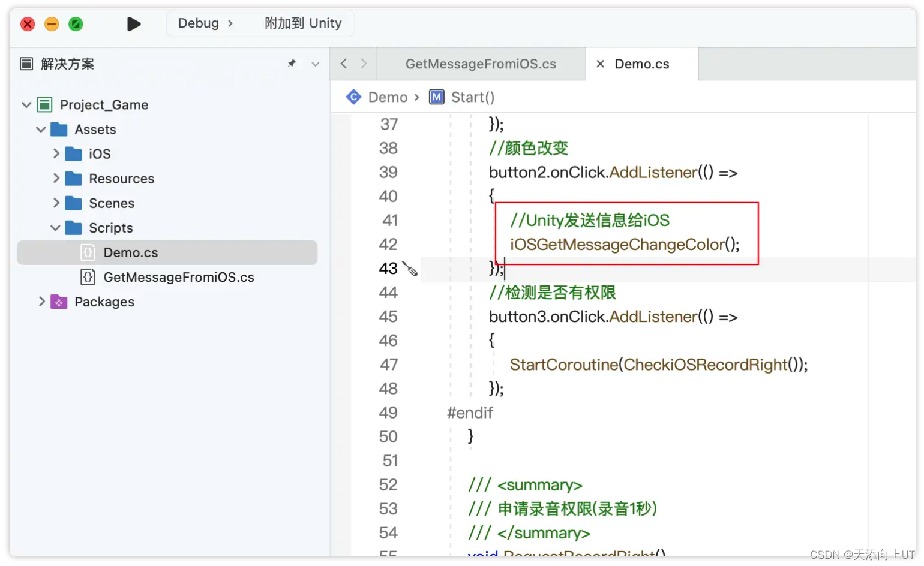This screenshot has height=566, width=924.
Task: Click the solution panel icon beside 解决方案
Action: pyautogui.click(x=26, y=64)
